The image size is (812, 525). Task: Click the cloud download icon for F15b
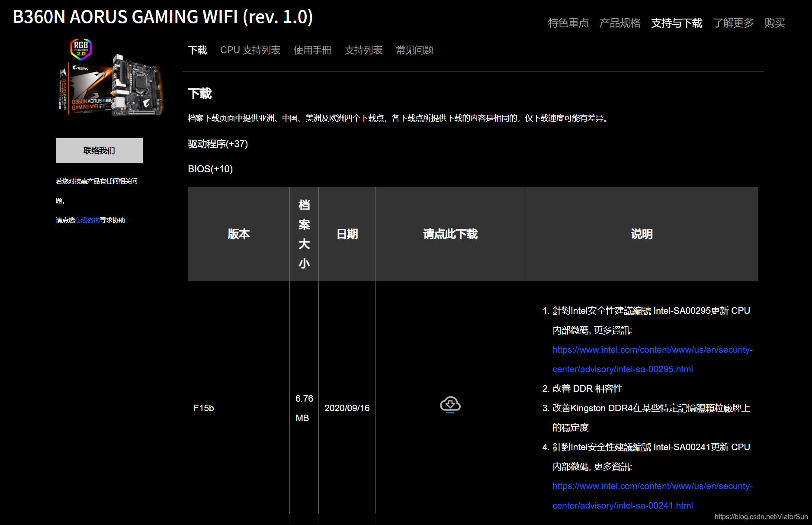point(450,405)
